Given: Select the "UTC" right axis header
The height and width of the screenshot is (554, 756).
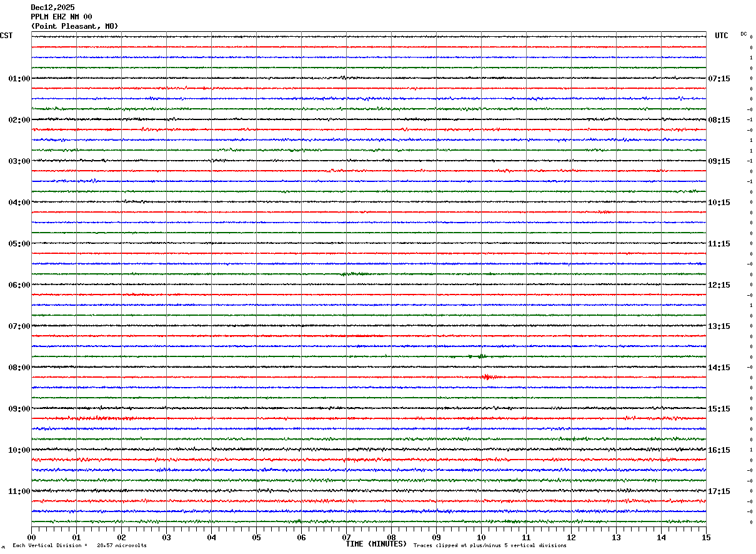Looking at the screenshot, I should pyautogui.click(x=721, y=36).
